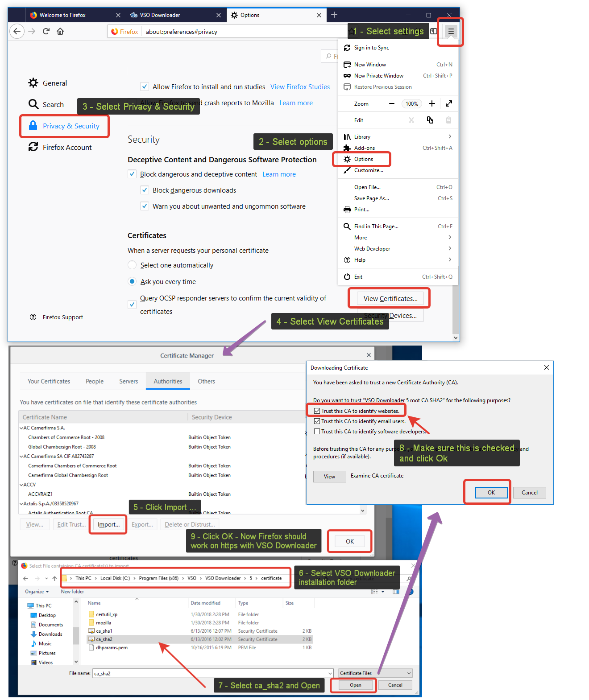Toggle the sidebar icon next to the menu button

pos(434,31)
